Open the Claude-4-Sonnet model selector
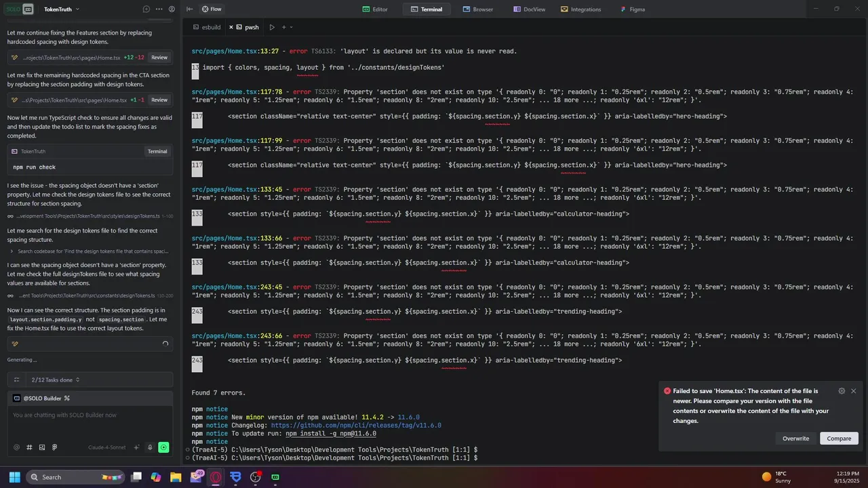 [108, 447]
